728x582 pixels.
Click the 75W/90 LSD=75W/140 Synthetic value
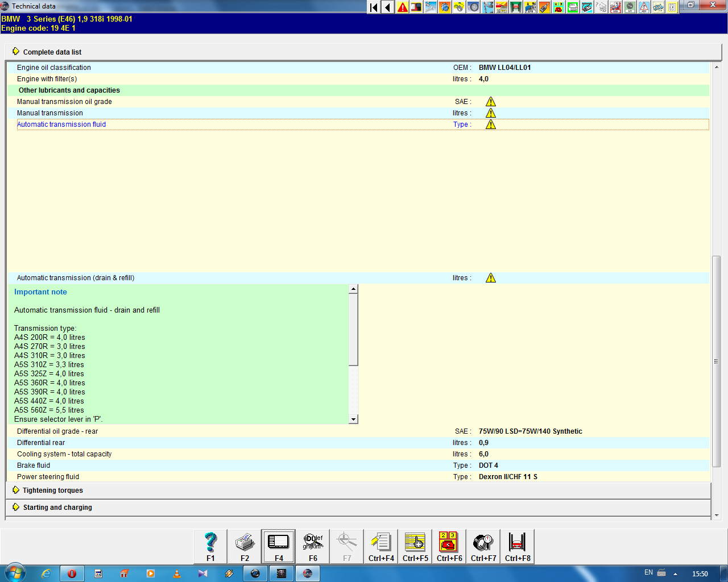(531, 431)
